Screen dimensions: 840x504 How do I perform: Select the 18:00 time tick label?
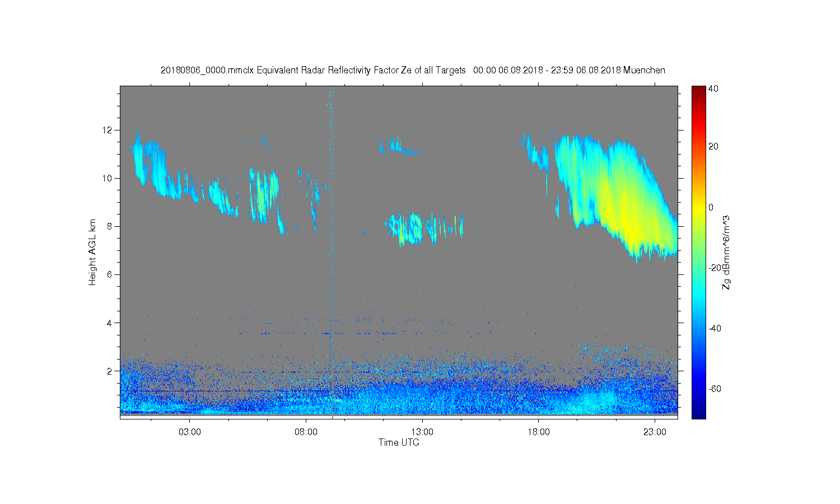(x=539, y=432)
